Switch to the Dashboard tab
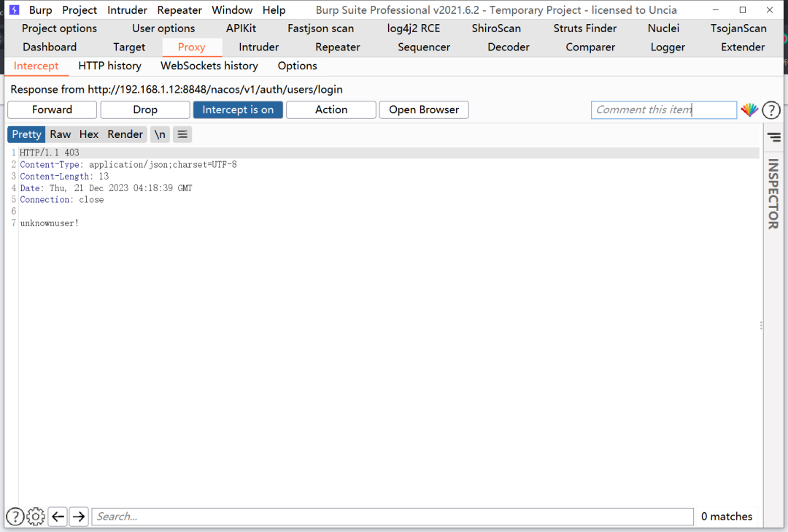 [50, 47]
